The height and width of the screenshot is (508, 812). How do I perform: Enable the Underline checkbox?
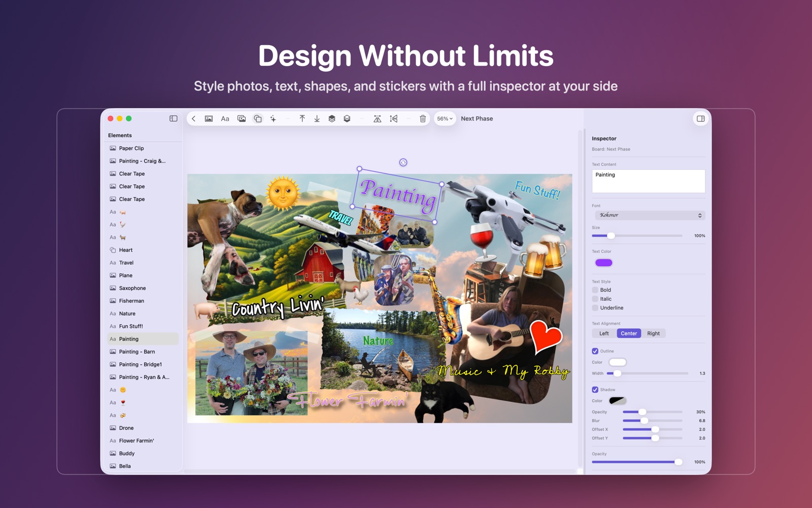coord(595,308)
